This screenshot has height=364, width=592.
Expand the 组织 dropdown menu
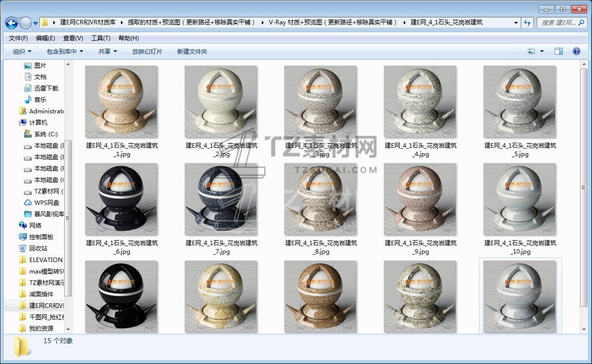tap(22, 51)
